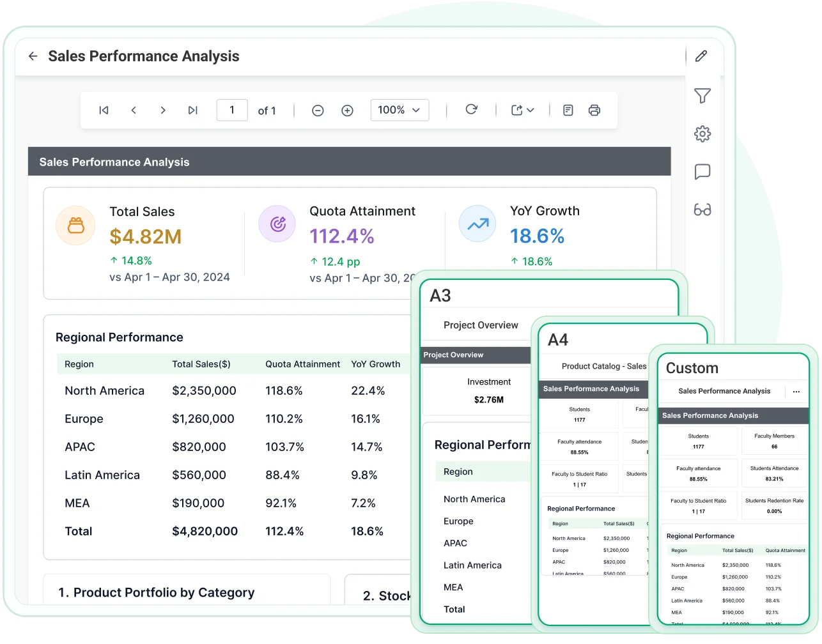Select APAC row in main table
This screenshot has height=644, width=822.
234,447
